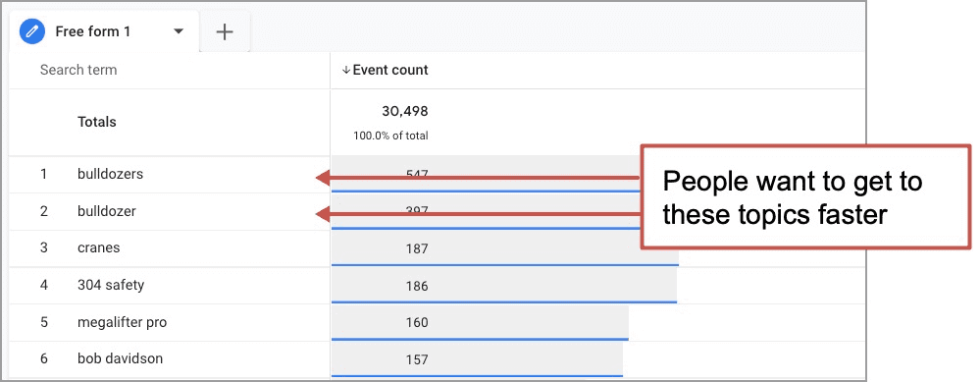Click the pencil edit icon on Free form 1 tab
Image resolution: width=980 pixels, height=382 pixels.
coord(31,31)
